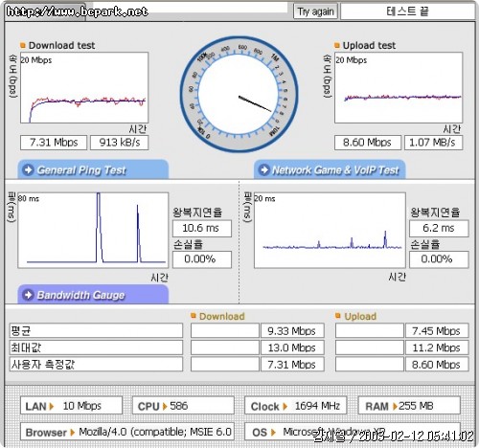Click the arrow icon on Network Game & VoIP Test
The width and height of the screenshot is (479, 448).
click(x=264, y=169)
